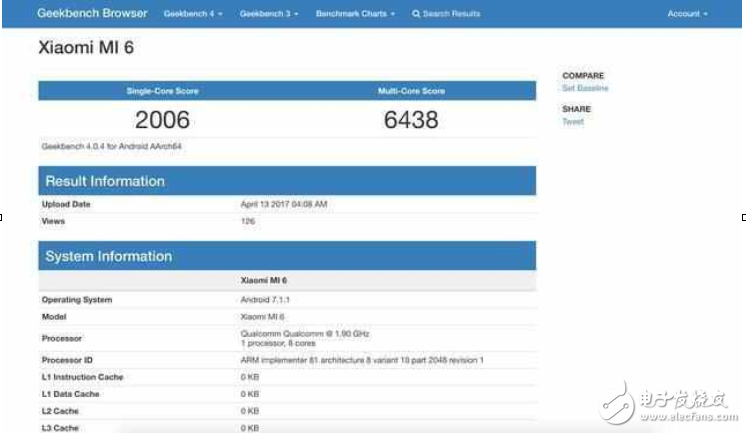Screen dimensions: 746x433
Task: Click the Upload Date row value
Action: click(284, 204)
